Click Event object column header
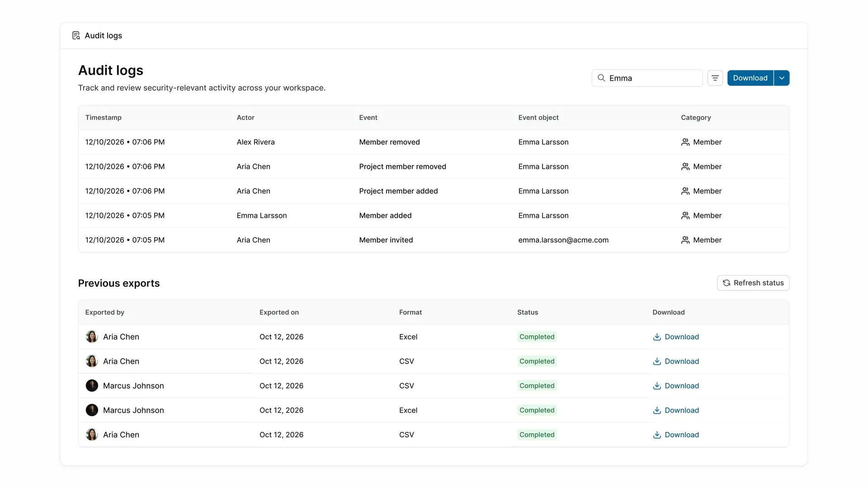 coord(538,117)
